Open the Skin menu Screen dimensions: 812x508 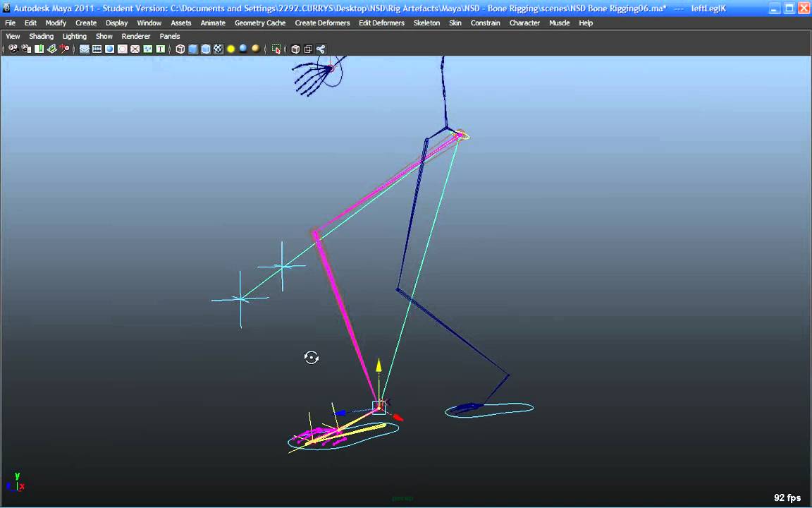pyautogui.click(x=455, y=23)
